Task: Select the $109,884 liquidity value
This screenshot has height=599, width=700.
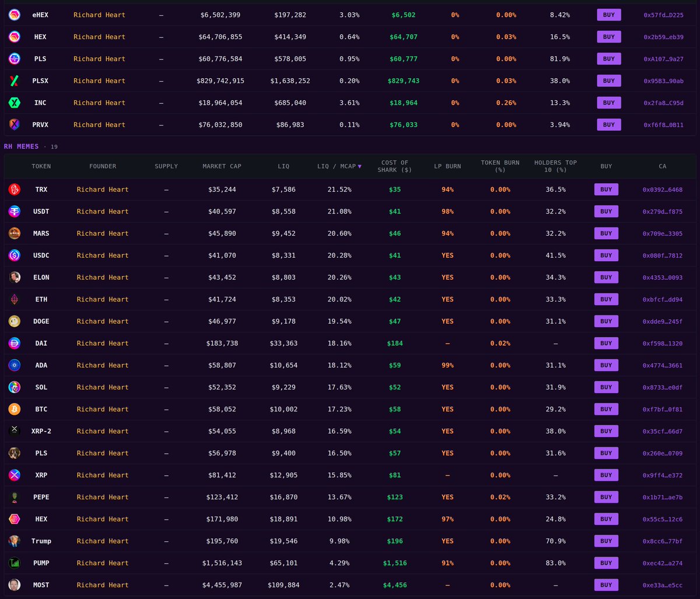Action: pyautogui.click(x=283, y=585)
